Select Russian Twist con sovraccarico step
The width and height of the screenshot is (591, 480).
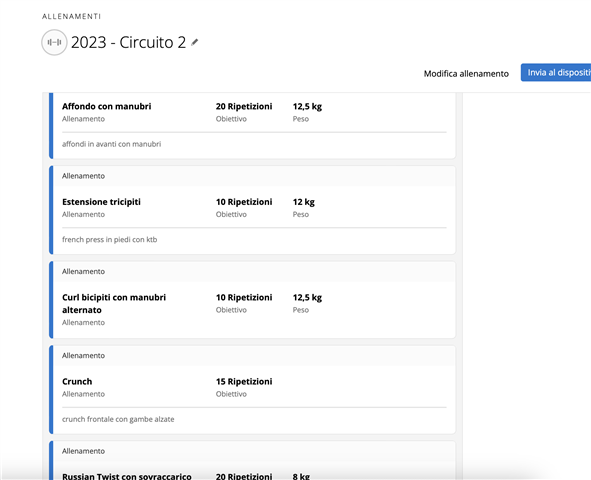127,476
